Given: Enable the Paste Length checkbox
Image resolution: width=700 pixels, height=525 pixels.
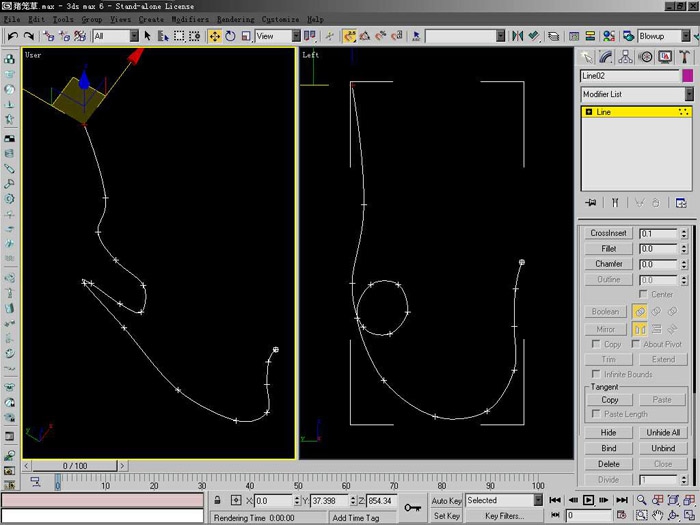Looking at the screenshot, I should tap(596, 413).
